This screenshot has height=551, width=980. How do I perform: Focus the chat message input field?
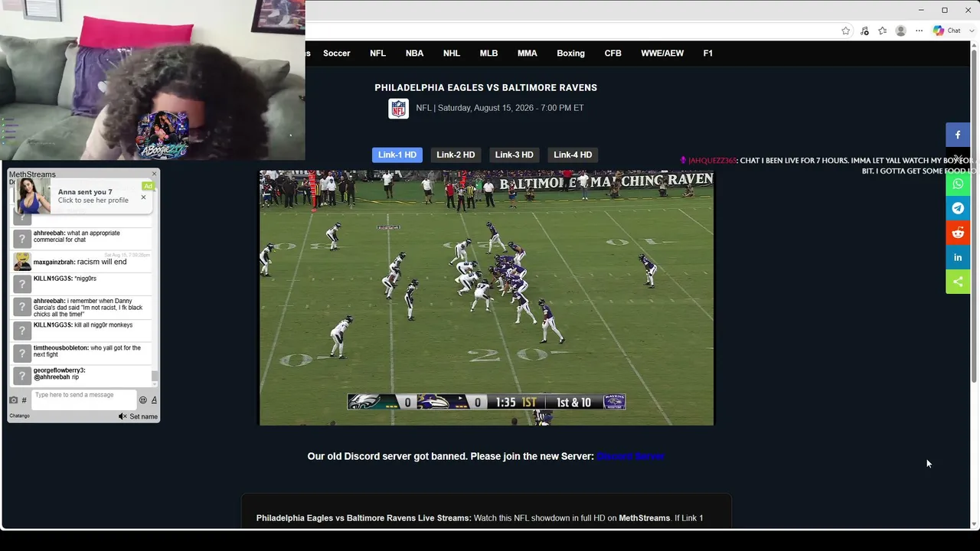[x=83, y=399]
